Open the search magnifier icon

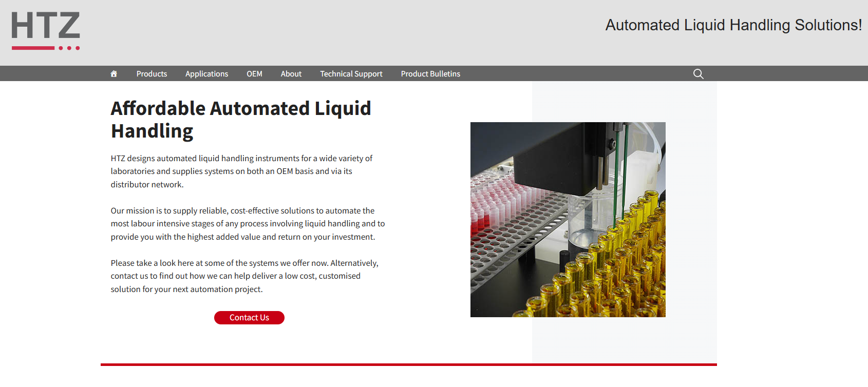click(698, 74)
